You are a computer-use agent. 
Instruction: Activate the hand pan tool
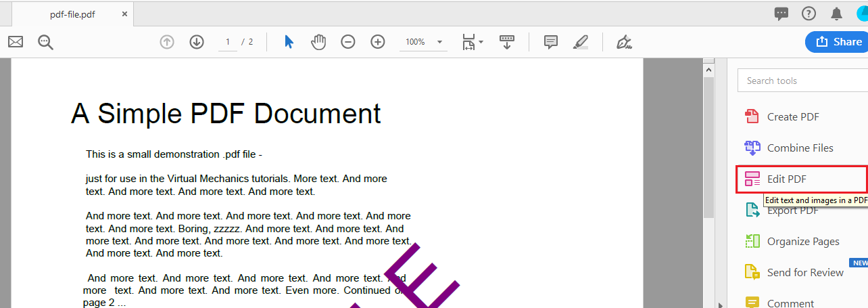(318, 42)
